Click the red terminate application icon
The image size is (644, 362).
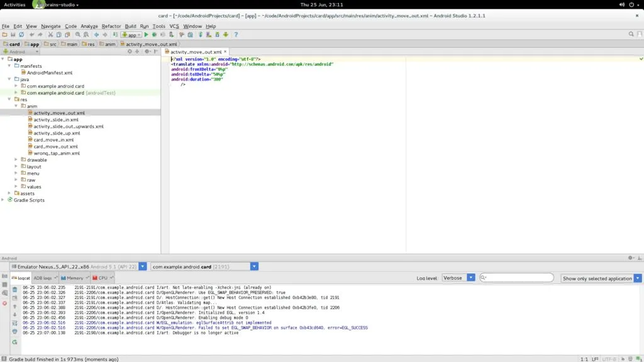(5, 303)
